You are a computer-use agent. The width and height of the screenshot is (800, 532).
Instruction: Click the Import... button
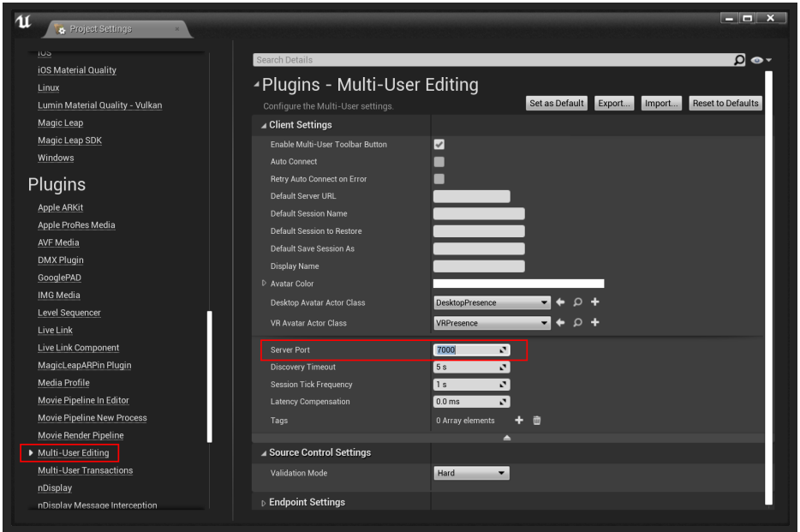pyautogui.click(x=661, y=103)
